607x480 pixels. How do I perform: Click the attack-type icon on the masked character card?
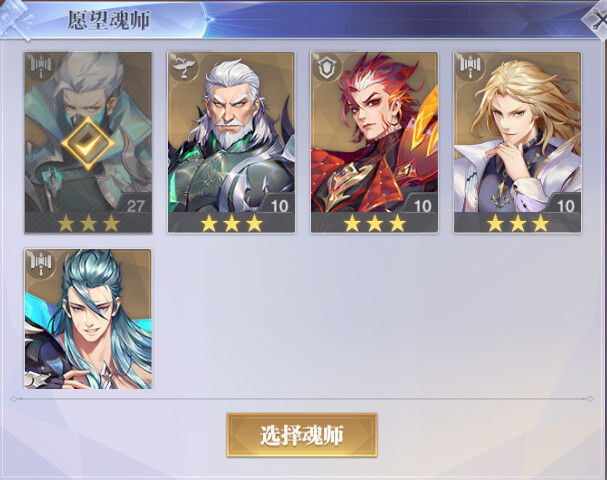click(x=41, y=67)
